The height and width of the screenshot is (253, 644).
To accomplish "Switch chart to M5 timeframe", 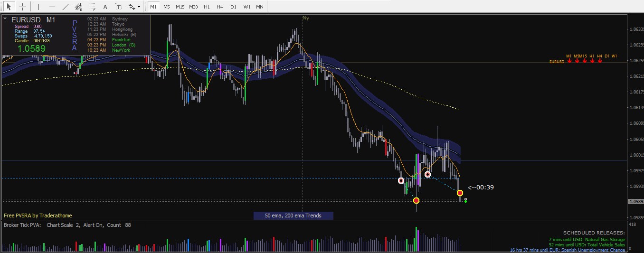I will click(x=166, y=7).
